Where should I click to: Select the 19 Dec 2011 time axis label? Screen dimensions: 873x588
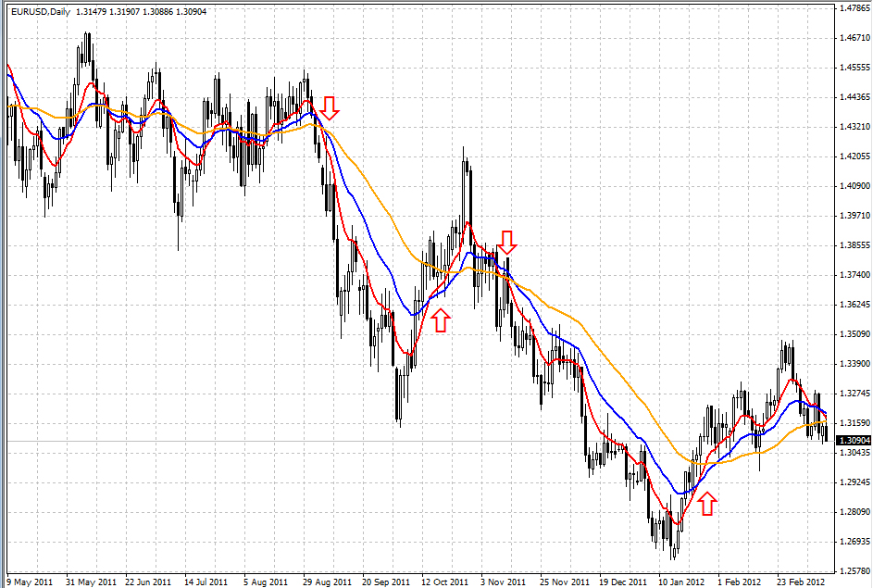pyautogui.click(x=623, y=582)
